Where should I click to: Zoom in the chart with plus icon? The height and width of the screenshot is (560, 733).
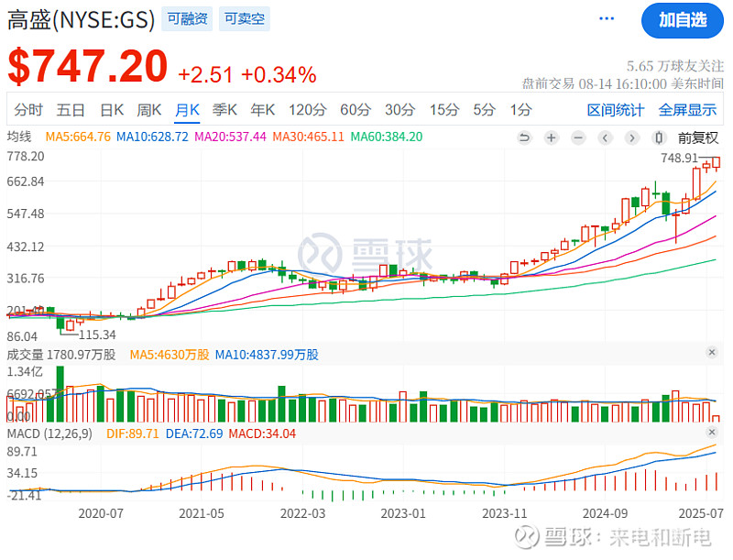[552, 137]
